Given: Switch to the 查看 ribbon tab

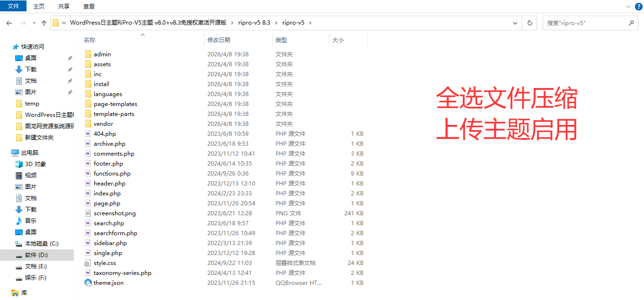Looking at the screenshot, I should [89, 6].
